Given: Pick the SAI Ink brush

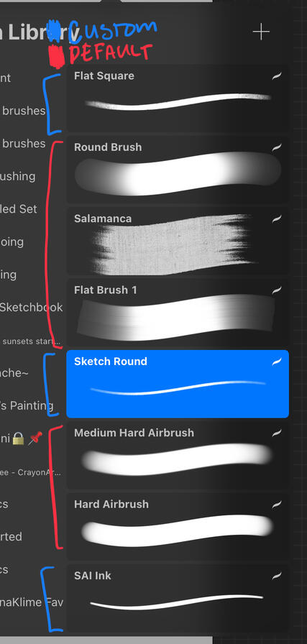Looking at the screenshot, I should coord(178,599).
